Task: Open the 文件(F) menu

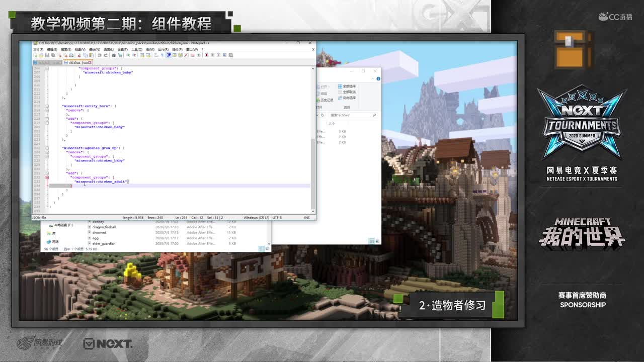Action: tap(38, 49)
